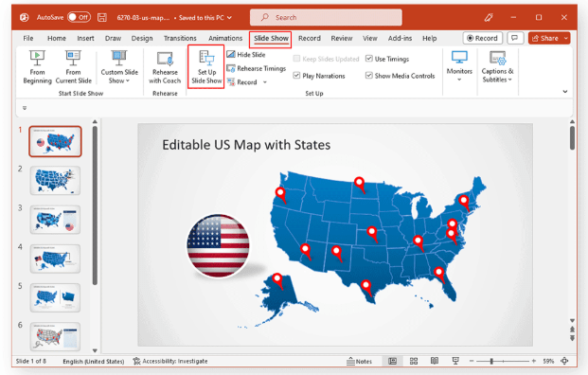Open the Monitors dropdown
This screenshot has height=375, width=588.
click(x=459, y=66)
